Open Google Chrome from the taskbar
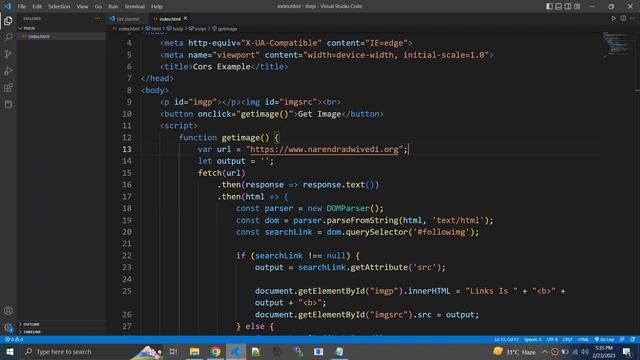Image resolution: width=640 pixels, height=360 pixels. click(x=215, y=351)
